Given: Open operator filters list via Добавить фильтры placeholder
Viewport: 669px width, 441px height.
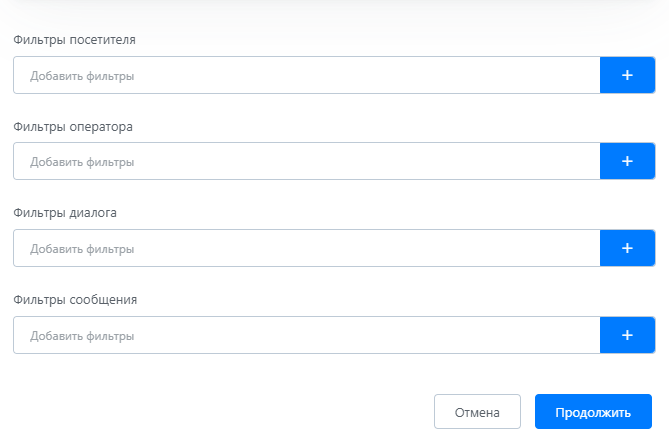Looking at the screenshot, I should (82, 162).
